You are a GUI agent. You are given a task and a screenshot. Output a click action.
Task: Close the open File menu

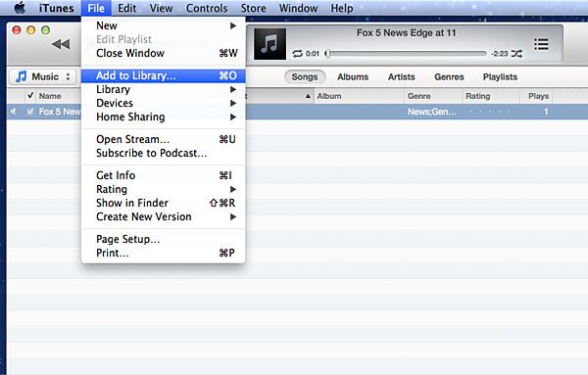[96, 8]
